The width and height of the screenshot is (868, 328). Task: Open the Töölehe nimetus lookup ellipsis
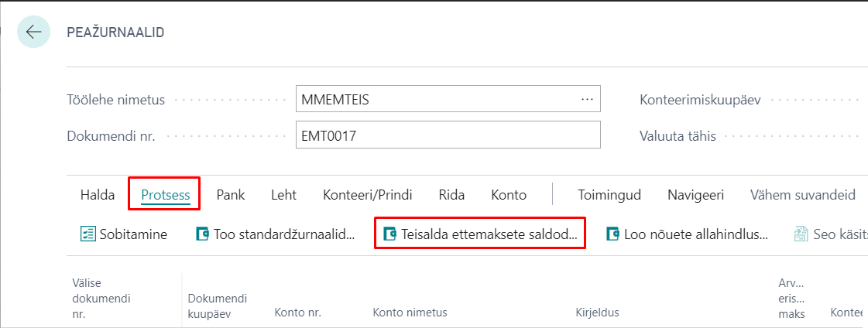point(586,100)
